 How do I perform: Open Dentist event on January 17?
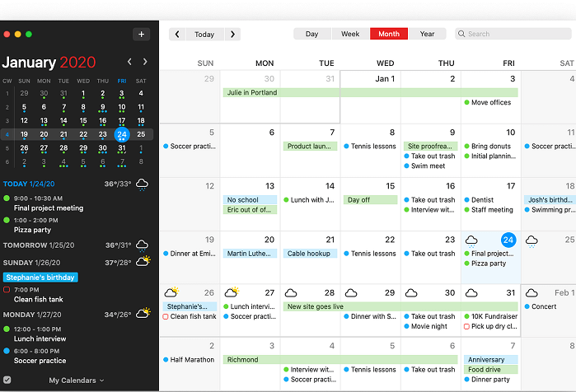[x=480, y=199]
